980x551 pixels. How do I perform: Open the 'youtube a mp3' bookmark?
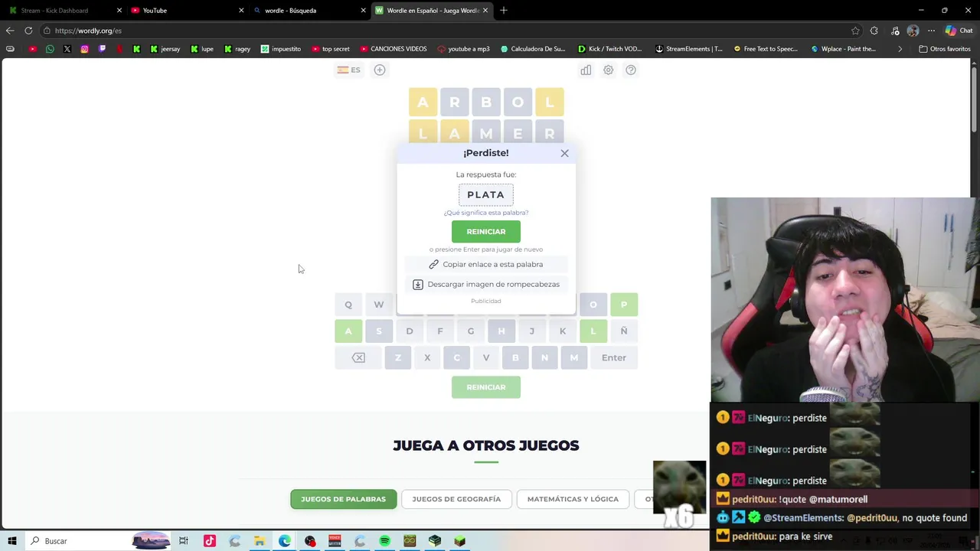tap(463, 49)
